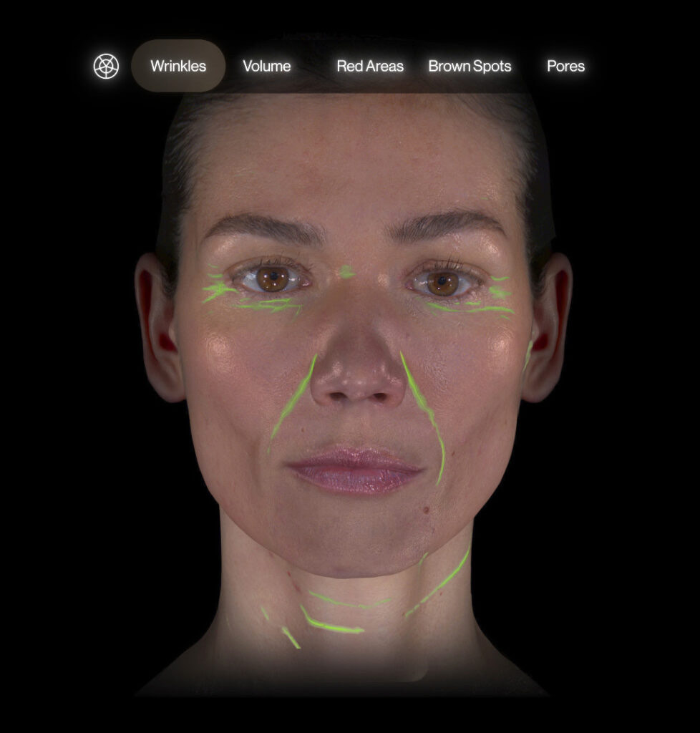Click the under-eye wrinkle line below image-left eye
The width and height of the screenshot is (700, 733).
tap(271, 306)
